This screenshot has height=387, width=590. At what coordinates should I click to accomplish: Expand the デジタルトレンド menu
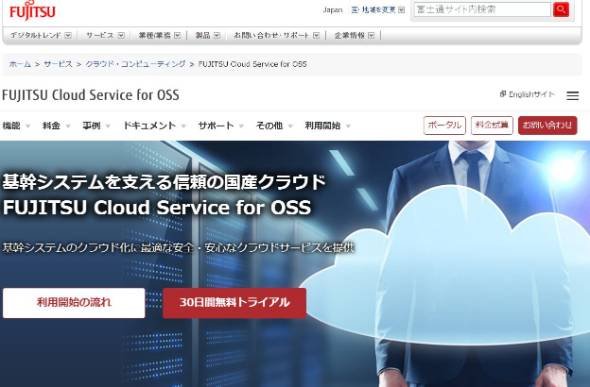41,35
